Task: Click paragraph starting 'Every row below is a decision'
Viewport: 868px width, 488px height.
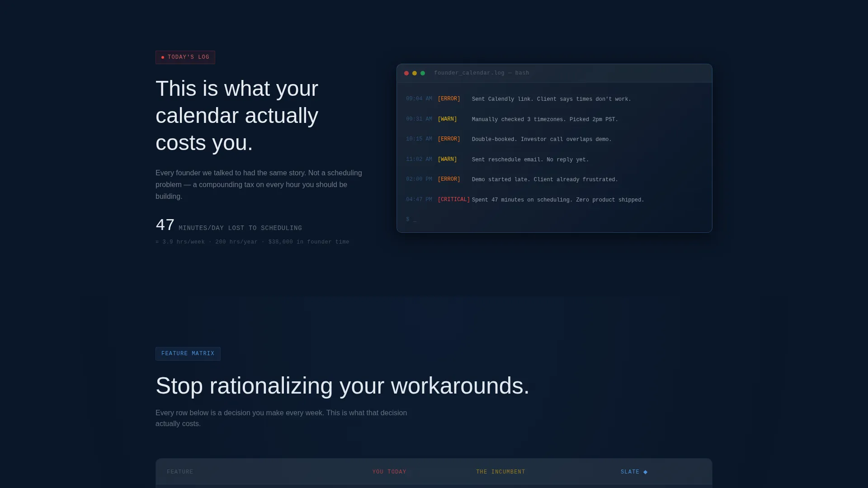Action: (281, 418)
